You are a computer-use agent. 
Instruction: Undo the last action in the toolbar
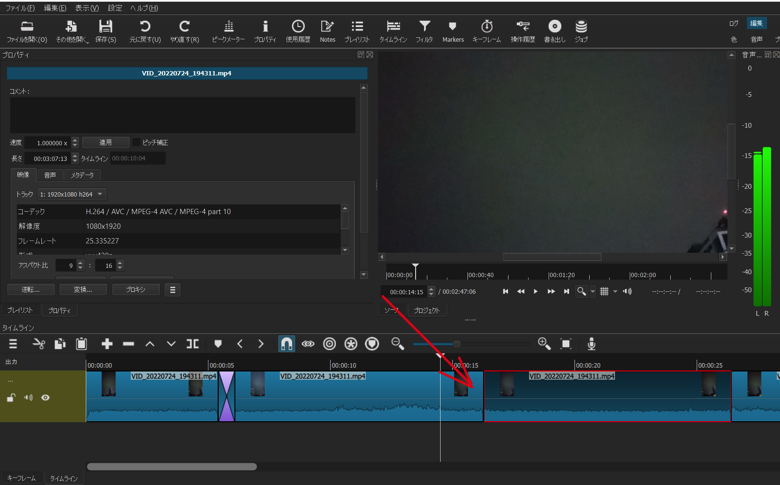(x=145, y=31)
